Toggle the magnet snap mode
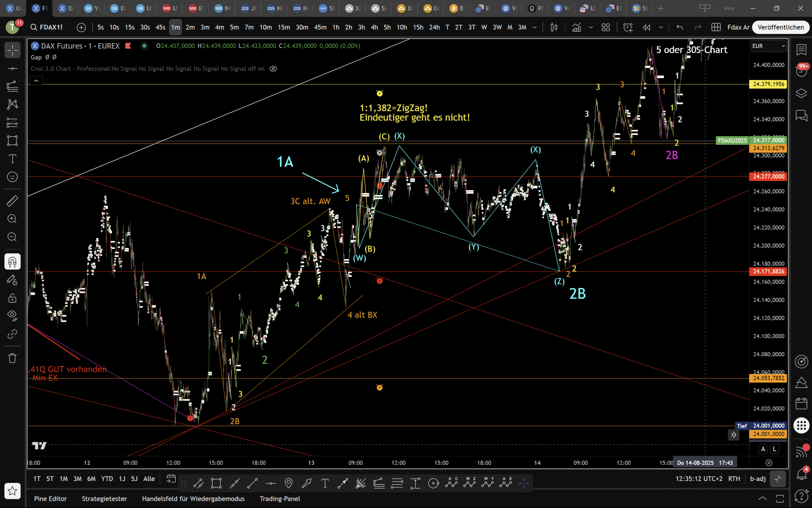This screenshot has width=812, height=508. (12, 261)
